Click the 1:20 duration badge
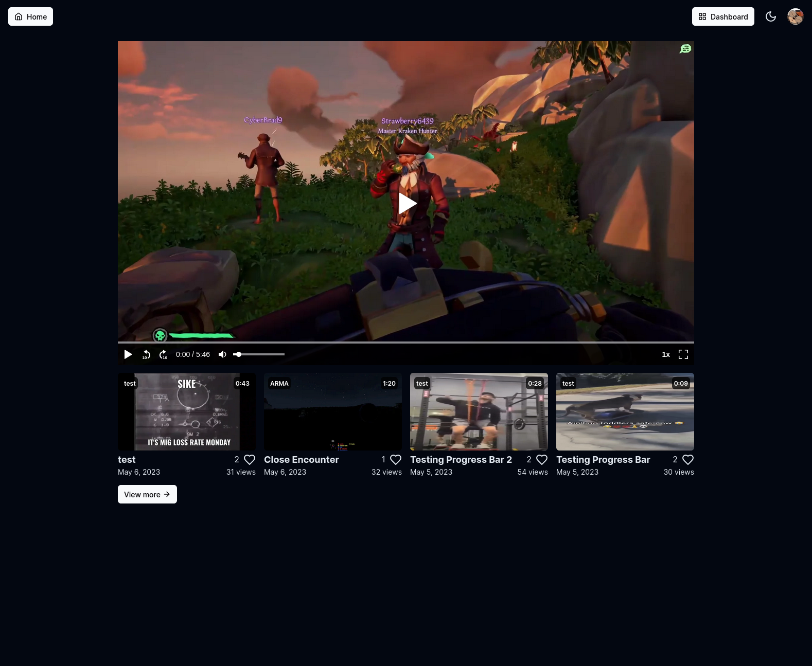 (389, 384)
